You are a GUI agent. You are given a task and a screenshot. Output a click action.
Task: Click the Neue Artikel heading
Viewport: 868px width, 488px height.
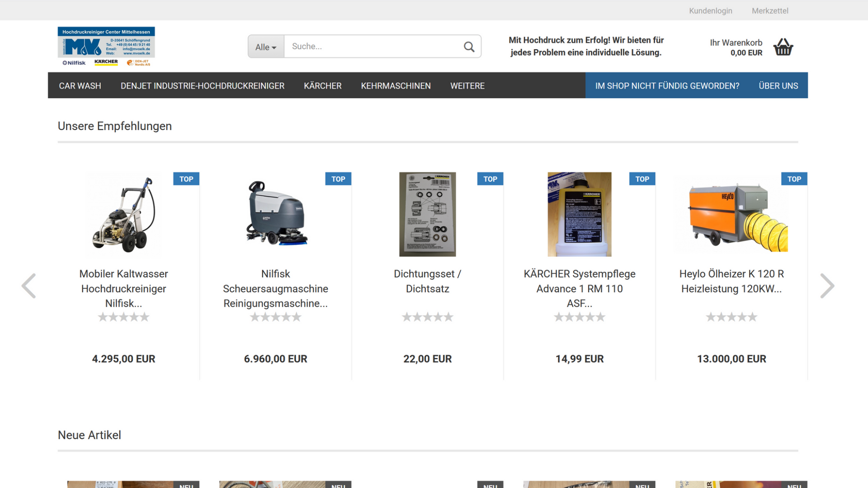(90, 435)
